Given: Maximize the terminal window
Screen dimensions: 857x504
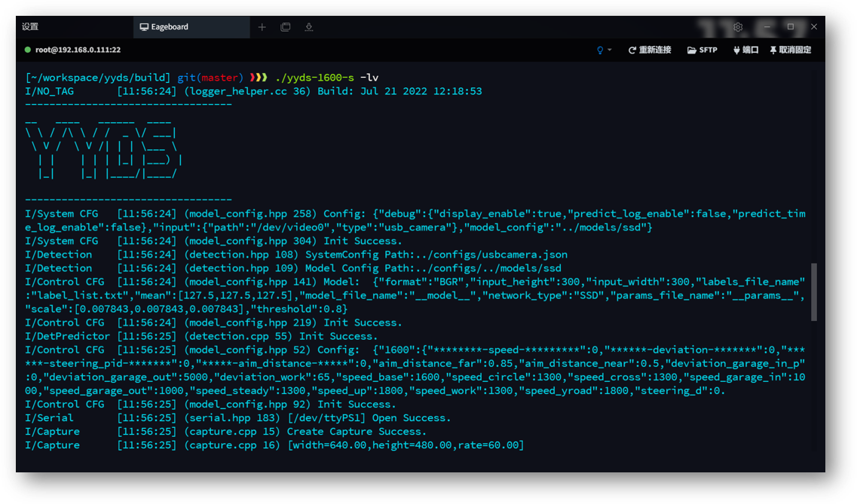Looking at the screenshot, I should [791, 27].
